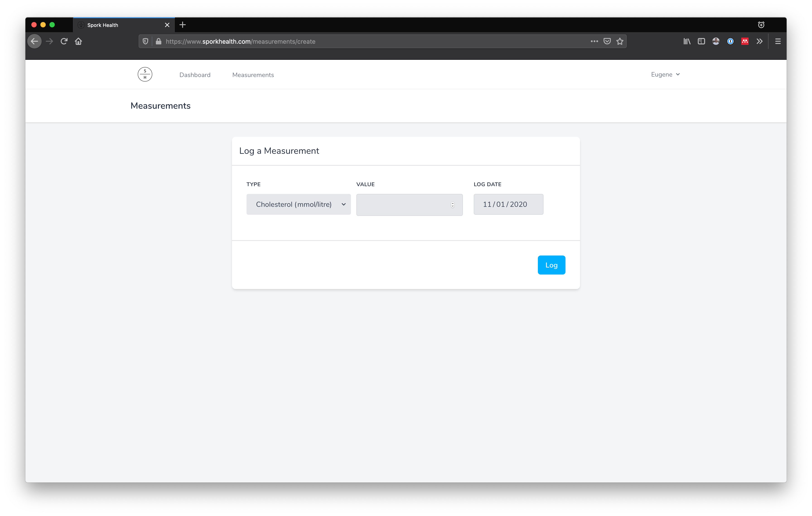The height and width of the screenshot is (516, 812).
Task: Toggle the sidebar view icon
Action: pyautogui.click(x=701, y=41)
